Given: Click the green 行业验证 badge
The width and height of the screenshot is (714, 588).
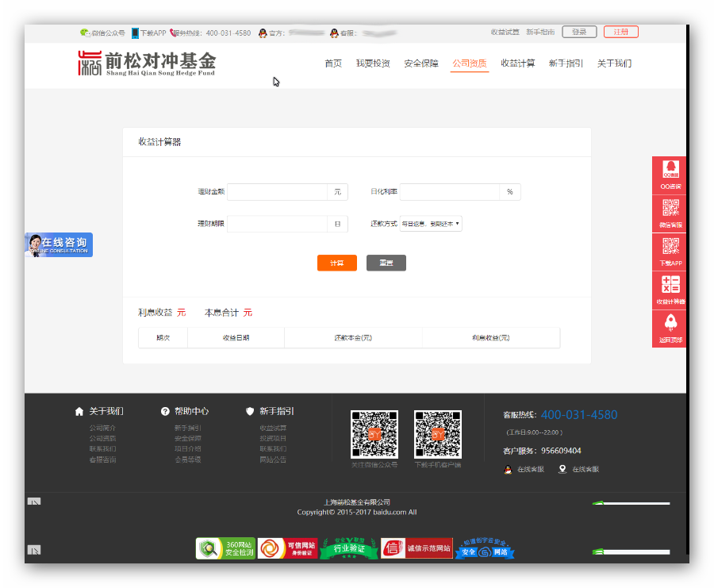Looking at the screenshot, I should coord(349,548).
